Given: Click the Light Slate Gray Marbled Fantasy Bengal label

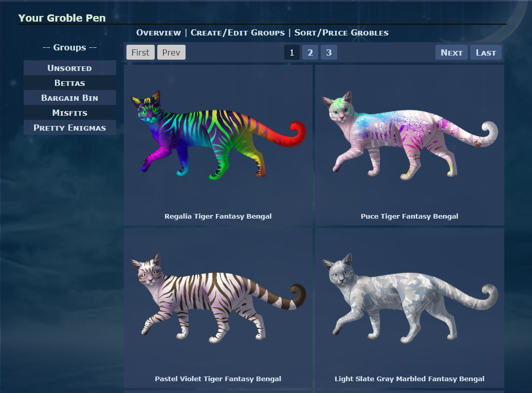Looking at the screenshot, I should tap(410, 379).
